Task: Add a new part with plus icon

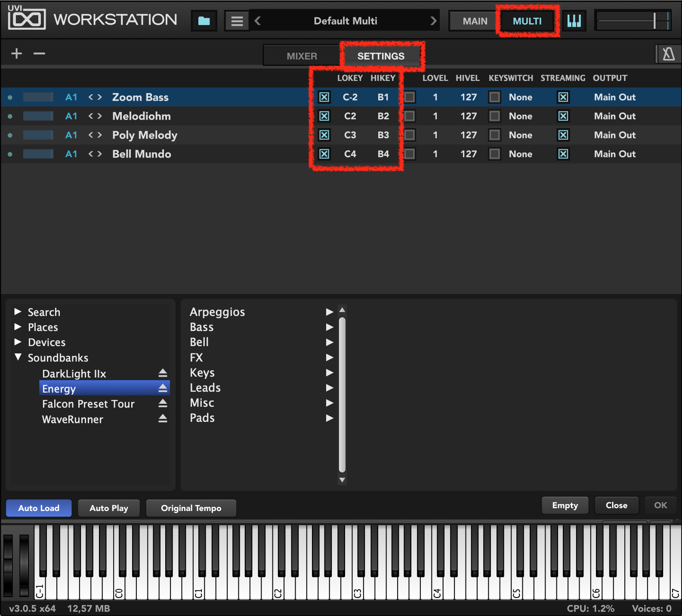Action: point(17,53)
